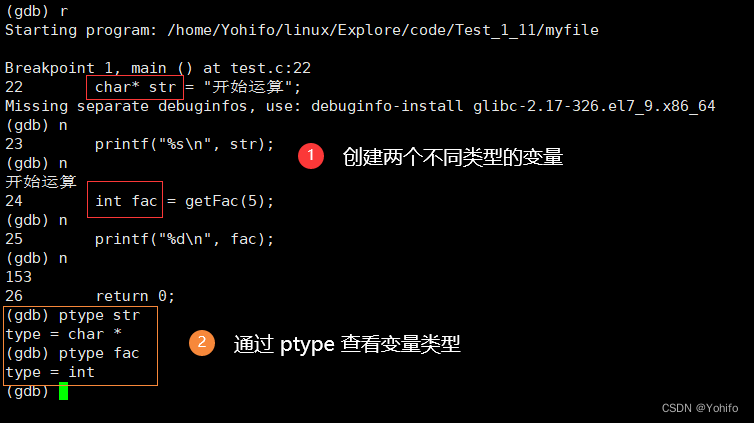The height and width of the screenshot is (423, 754).
Task: Click the 'Missing separate debuginfos' warning line
Action: pyautogui.click(x=360, y=106)
